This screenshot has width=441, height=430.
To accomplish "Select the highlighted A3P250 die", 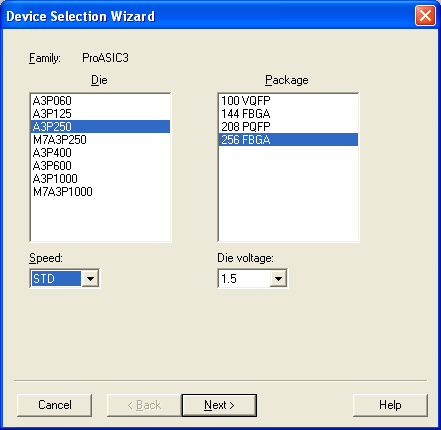I will [100, 127].
